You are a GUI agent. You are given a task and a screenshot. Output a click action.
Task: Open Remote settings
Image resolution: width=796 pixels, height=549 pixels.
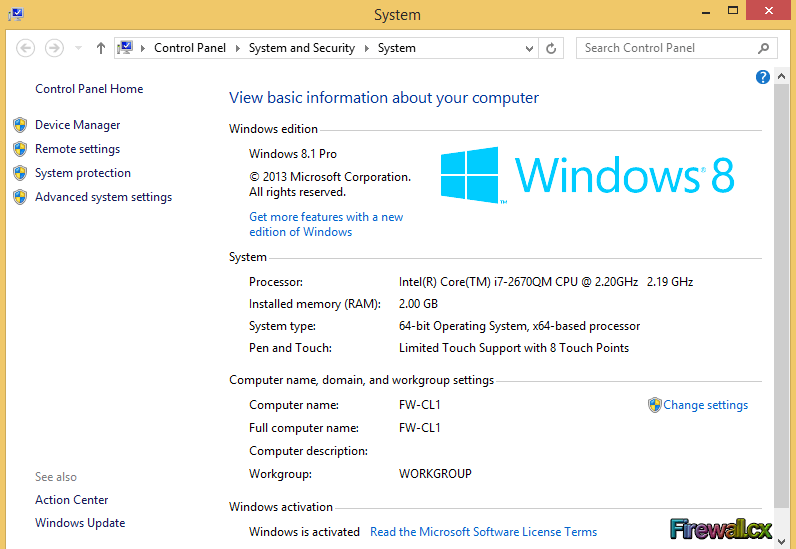[77, 149]
